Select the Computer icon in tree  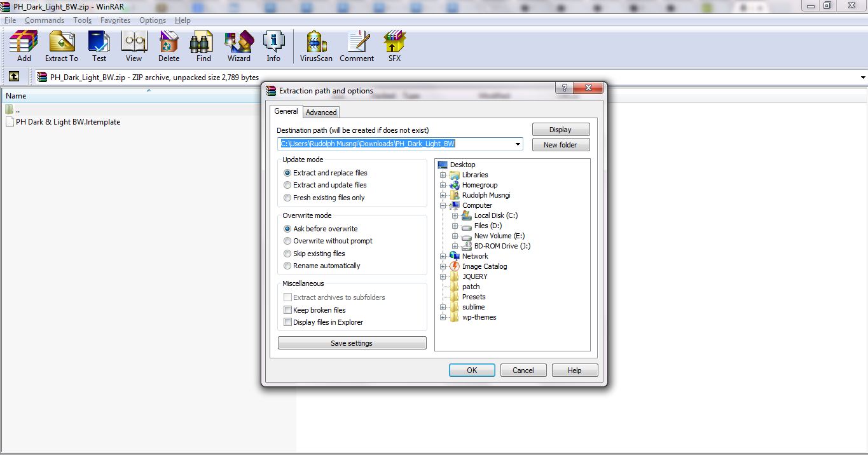pos(455,205)
